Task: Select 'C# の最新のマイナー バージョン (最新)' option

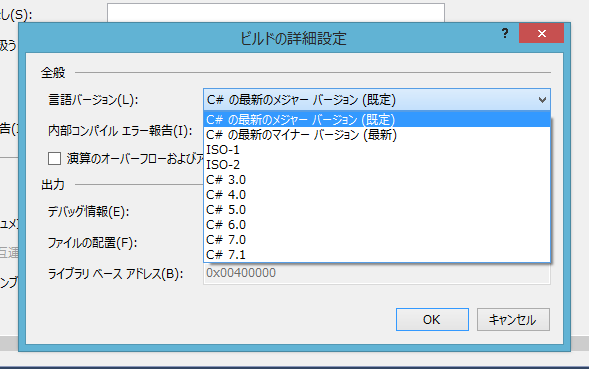Action: coord(377,135)
